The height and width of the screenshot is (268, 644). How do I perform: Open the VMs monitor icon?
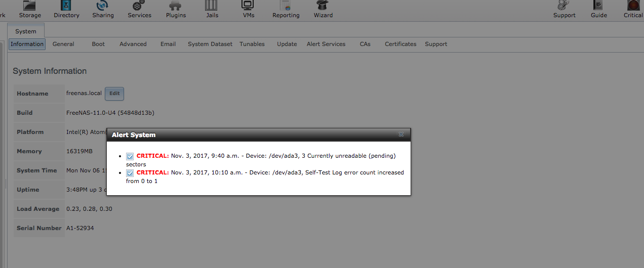(x=248, y=9)
